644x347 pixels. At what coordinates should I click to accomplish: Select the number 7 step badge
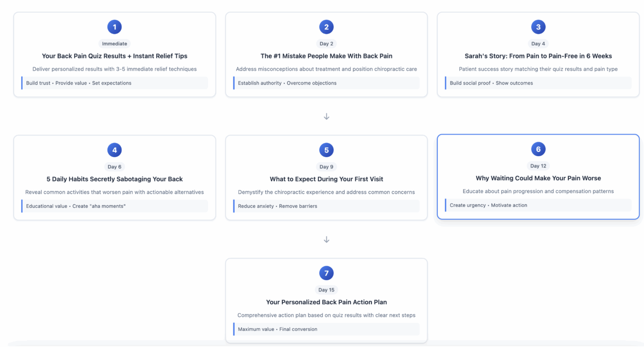326,273
